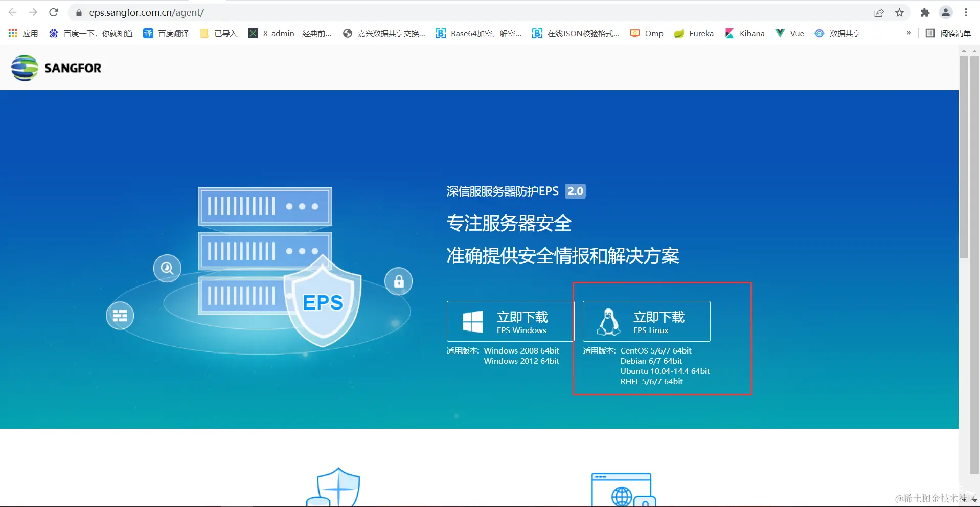Click the Windows 2012 64bit text

tap(521, 361)
